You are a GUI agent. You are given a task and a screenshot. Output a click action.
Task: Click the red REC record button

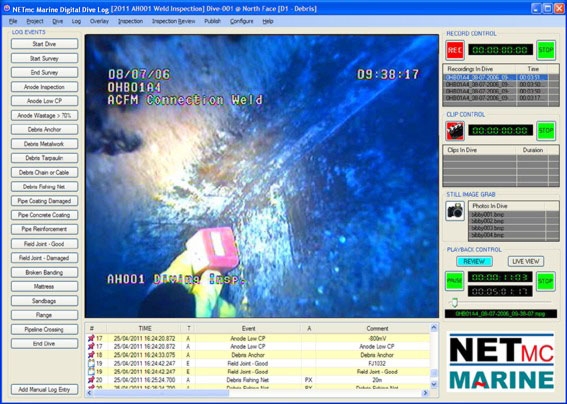point(455,50)
